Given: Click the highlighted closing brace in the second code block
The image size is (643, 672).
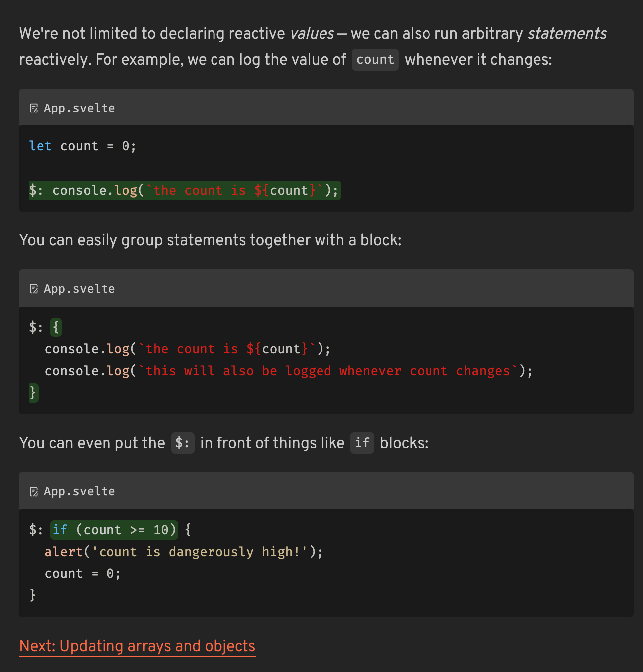Looking at the screenshot, I should [33, 393].
